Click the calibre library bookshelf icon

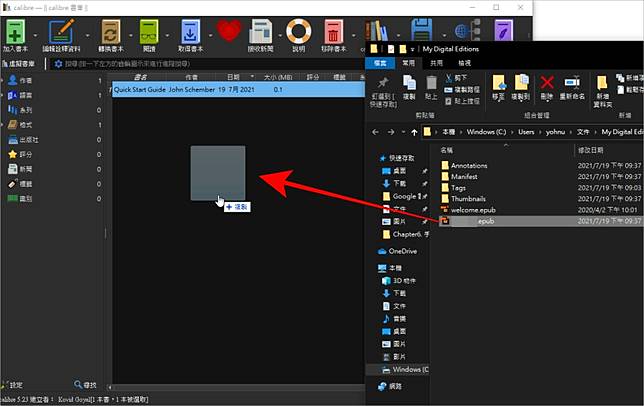pos(376,31)
